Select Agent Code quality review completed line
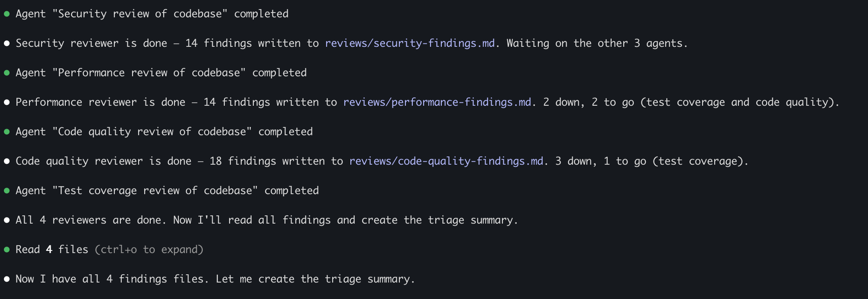868x299 pixels. click(x=164, y=132)
